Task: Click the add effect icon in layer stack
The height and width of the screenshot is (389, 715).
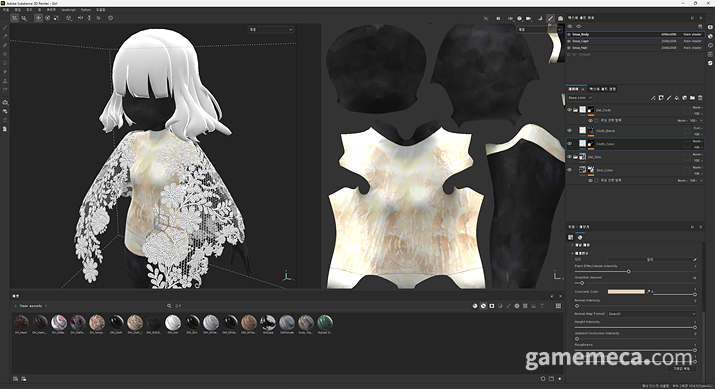Action: pos(653,98)
